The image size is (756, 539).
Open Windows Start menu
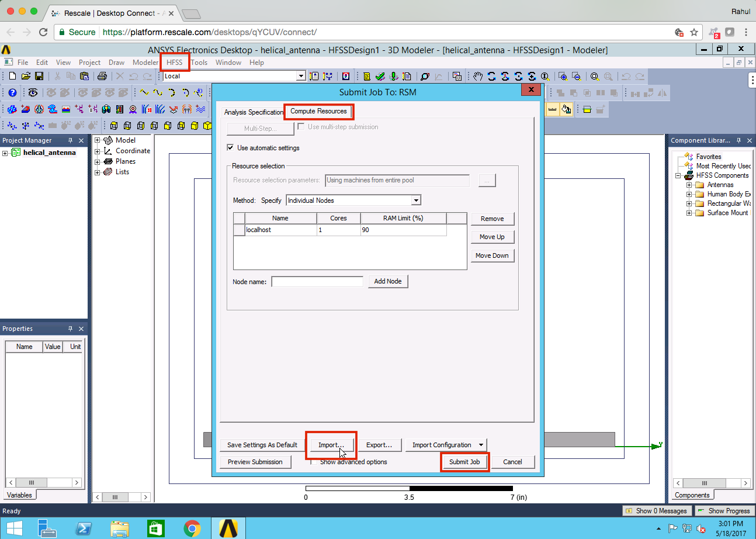pyautogui.click(x=15, y=528)
